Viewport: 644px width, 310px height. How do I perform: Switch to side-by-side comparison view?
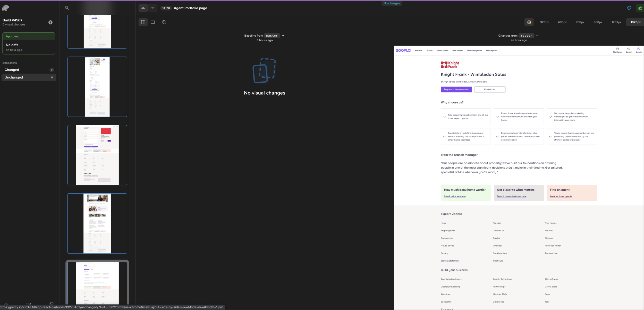pyautogui.click(x=143, y=22)
